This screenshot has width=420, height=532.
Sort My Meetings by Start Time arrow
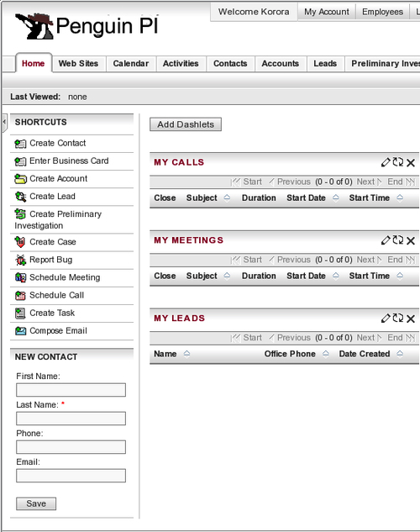click(x=400, y=277)
